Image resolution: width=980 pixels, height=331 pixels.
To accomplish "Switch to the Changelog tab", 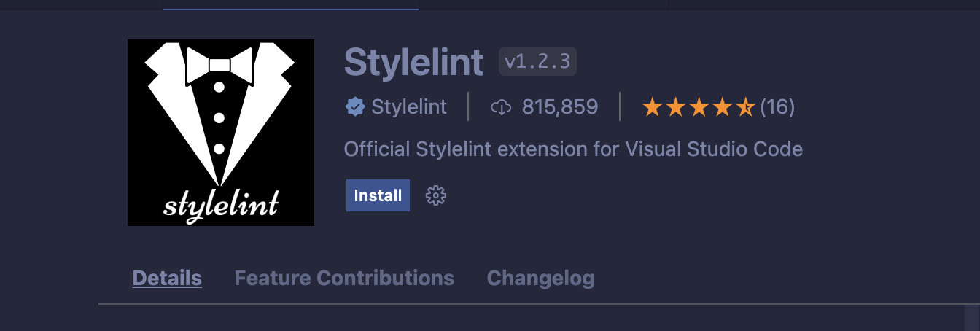I will point(540,278).
